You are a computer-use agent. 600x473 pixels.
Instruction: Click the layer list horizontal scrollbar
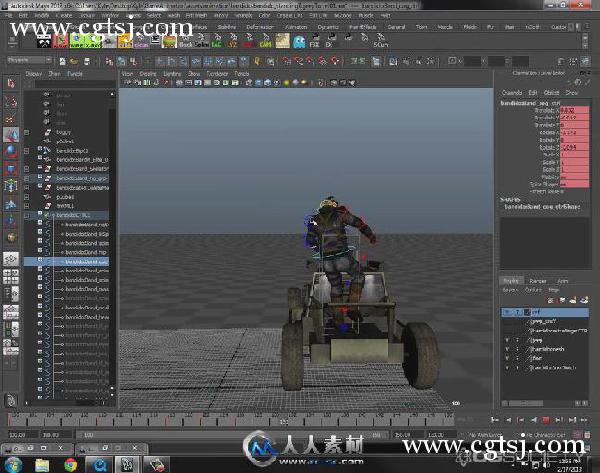tap(528, 403)
